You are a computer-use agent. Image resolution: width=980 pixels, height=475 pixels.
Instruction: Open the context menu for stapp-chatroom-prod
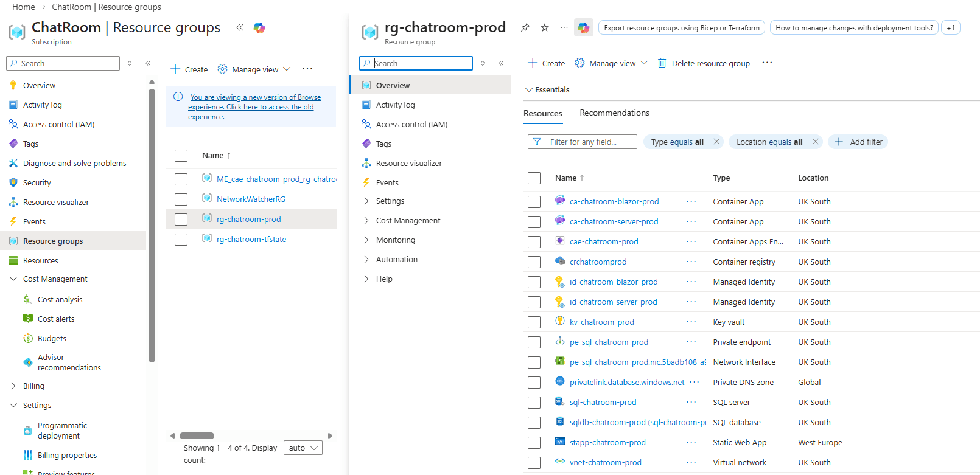(x=691, y=442)
